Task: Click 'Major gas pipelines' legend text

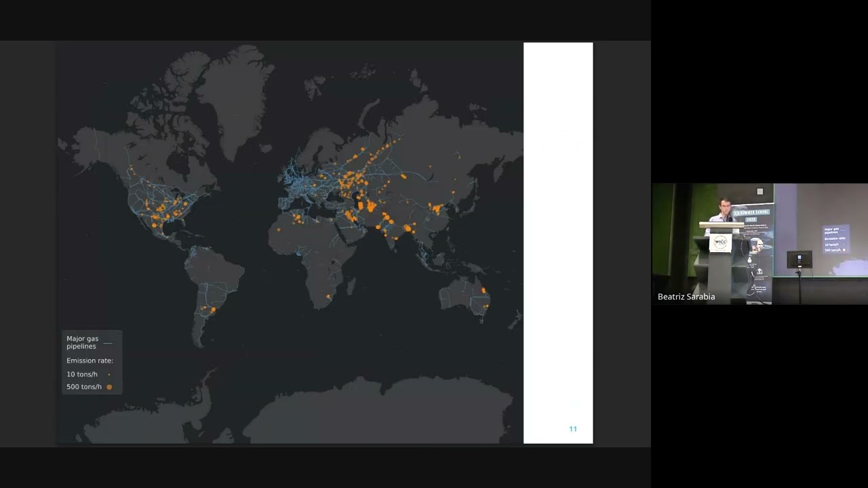Action: [x=82, y=342]
